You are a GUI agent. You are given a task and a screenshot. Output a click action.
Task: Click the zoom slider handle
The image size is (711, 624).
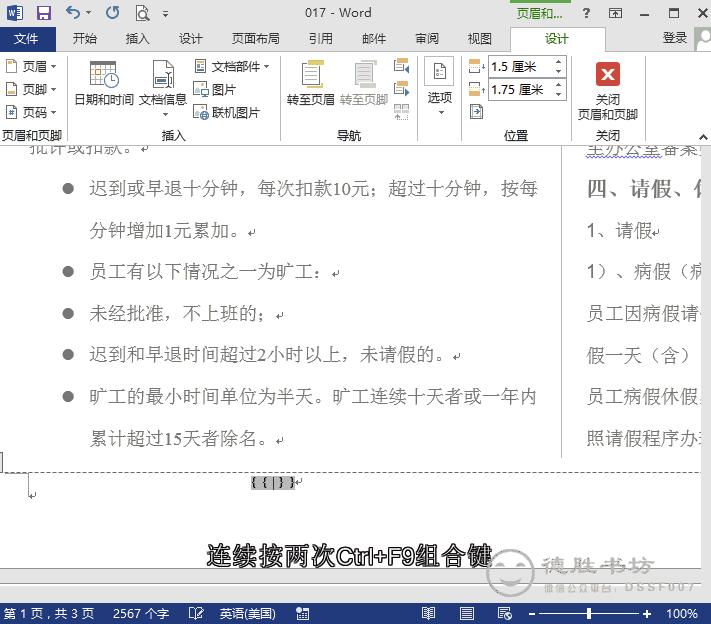coord(589,614)
